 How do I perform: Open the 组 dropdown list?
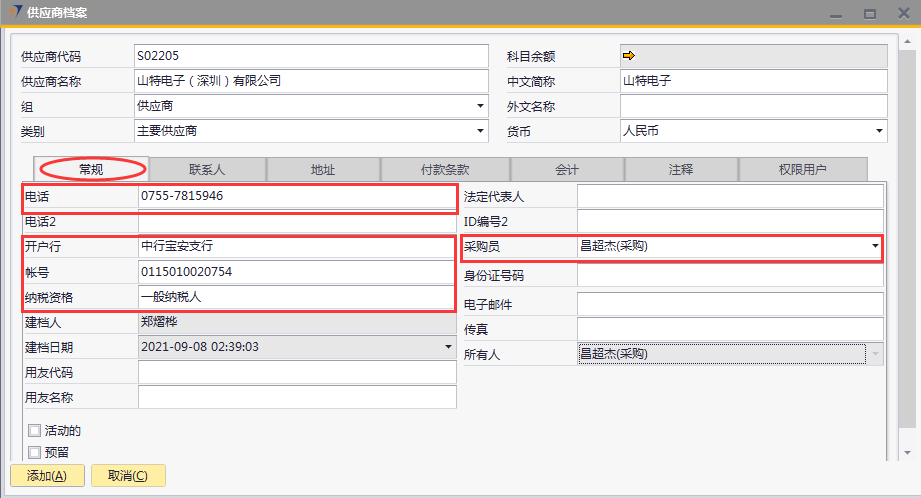tap(480, 106)
